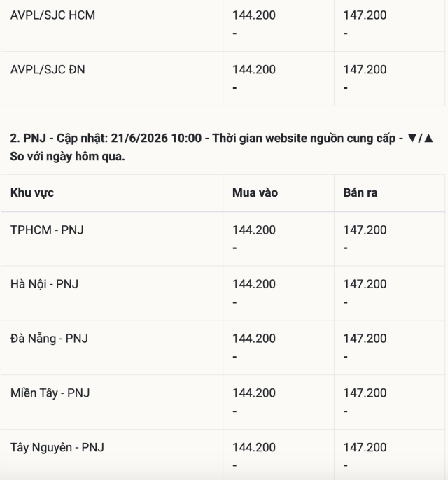Click the AVPL/SJC HCM sell price 147.200

365,15
